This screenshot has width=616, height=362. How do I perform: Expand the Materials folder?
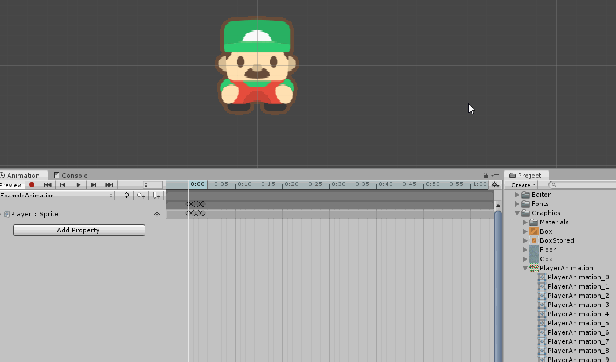coord(525,222)
